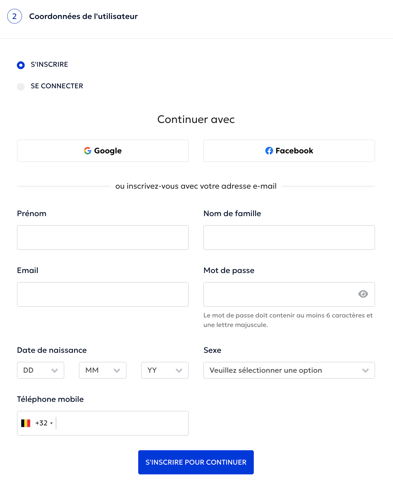Select the SE CONNECTER radio option

[x=21, y=87]
